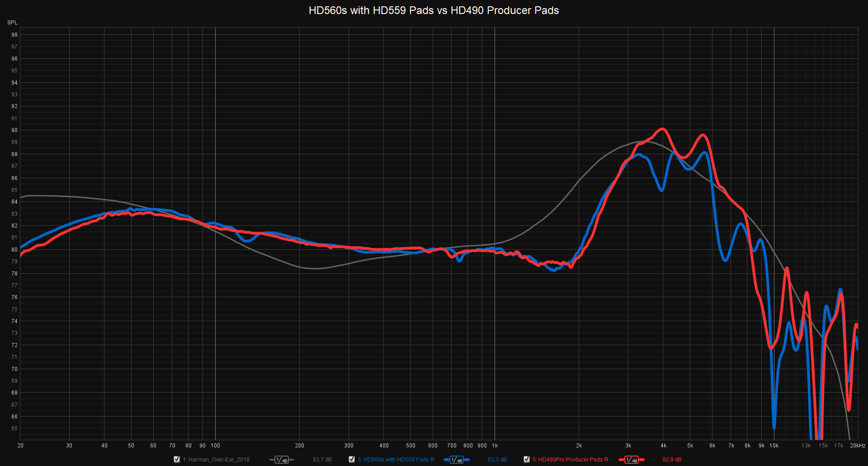Click the 20kHz frequency axis label
Screen dimensions: 868x466
[858, 446]
